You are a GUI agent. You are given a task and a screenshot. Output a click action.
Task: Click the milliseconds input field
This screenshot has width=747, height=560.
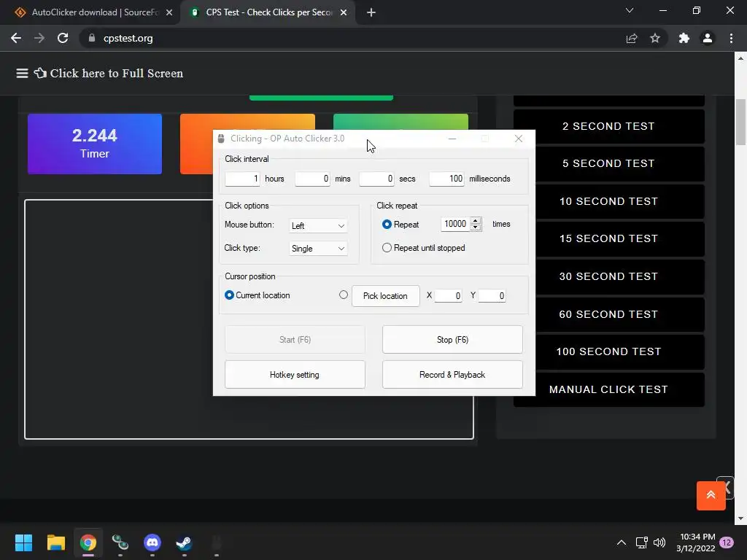click(446, 179)
